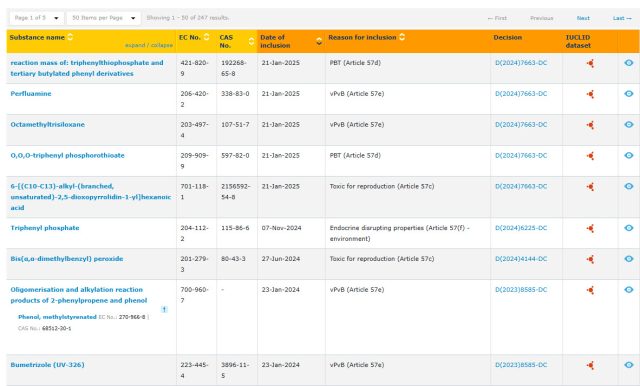The width and height of the screenshot is (640, 386).
Task: Select date cell 07-Nov-2024
Action: [282, 228]
